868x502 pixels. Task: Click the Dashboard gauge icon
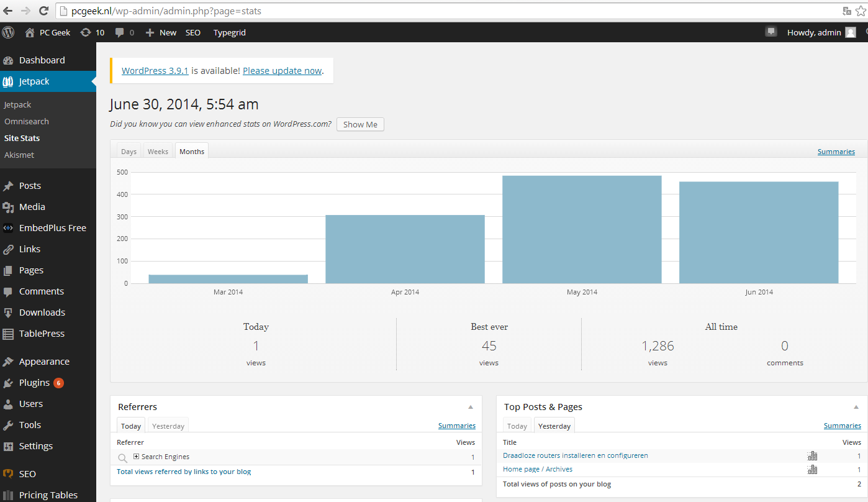click(x=8, y=60)
